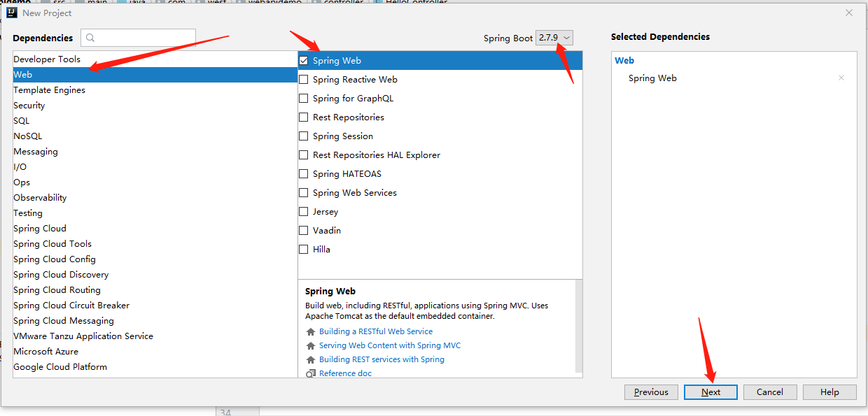
Task: Tick the Spring HATEOAS checkbox
Action: (304, 174)
